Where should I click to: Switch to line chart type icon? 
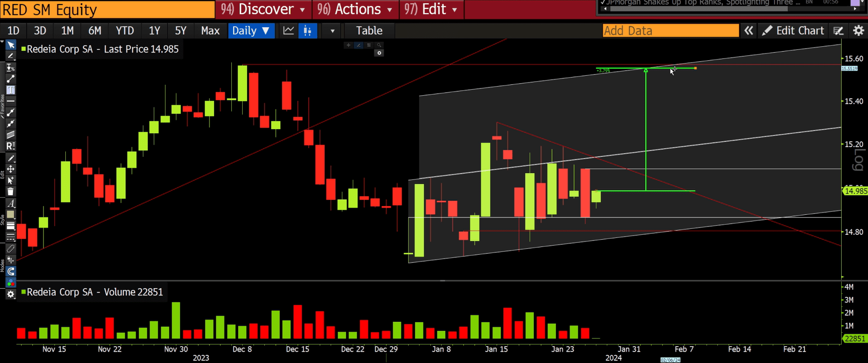(x=288, y=31)
